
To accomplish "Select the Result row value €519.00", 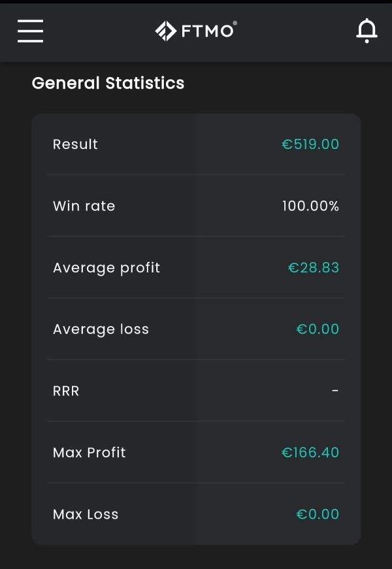I will click(x=310, y=144).
